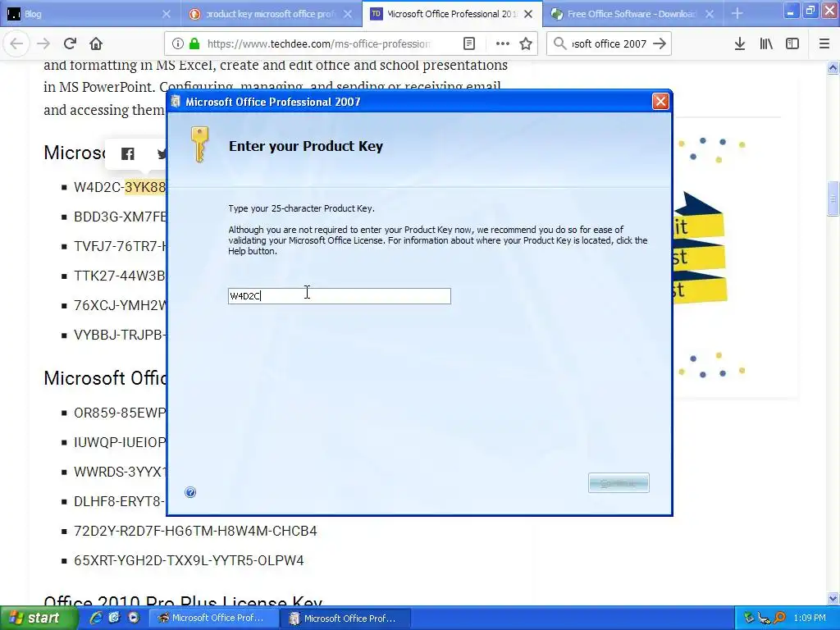Viewport: 840px width, 630px height.
Task: Select the key starting with W4D2C
Action: [x=120, y=187]
